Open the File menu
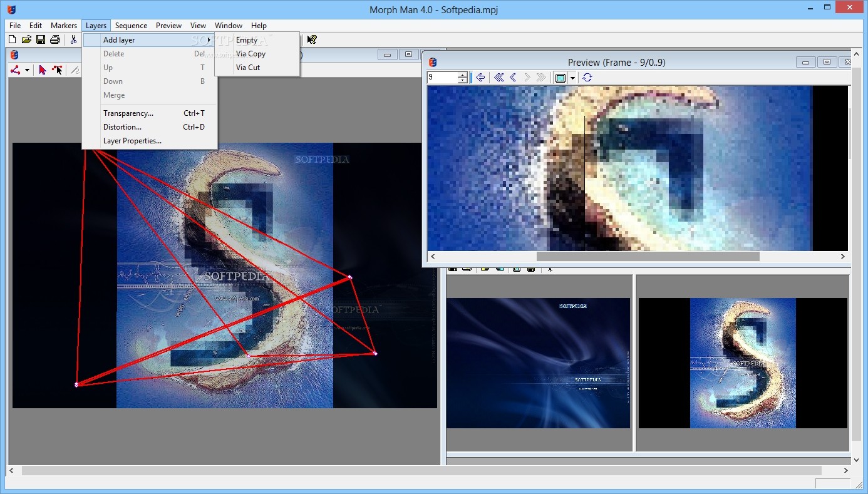The image size is (868, 494). [x=15, y=26]
